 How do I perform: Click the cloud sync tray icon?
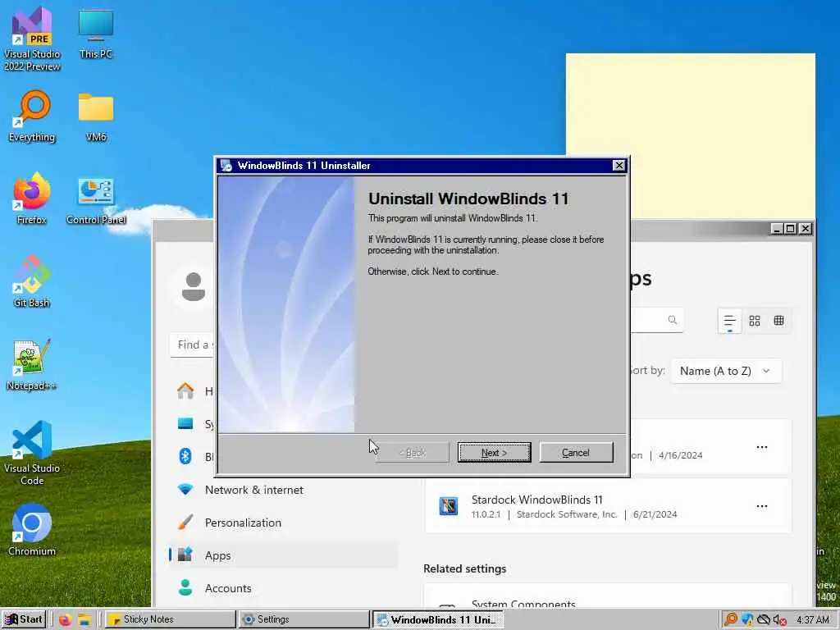tap(764, 620)
